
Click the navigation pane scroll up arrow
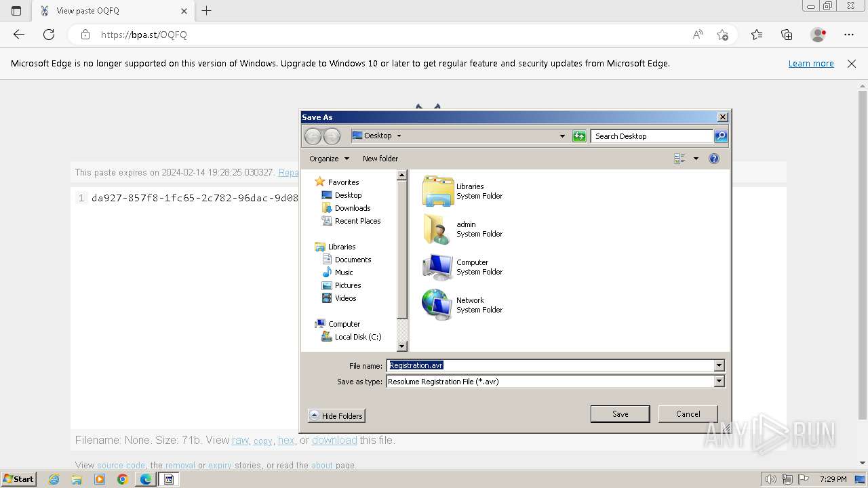pos(401,175)
